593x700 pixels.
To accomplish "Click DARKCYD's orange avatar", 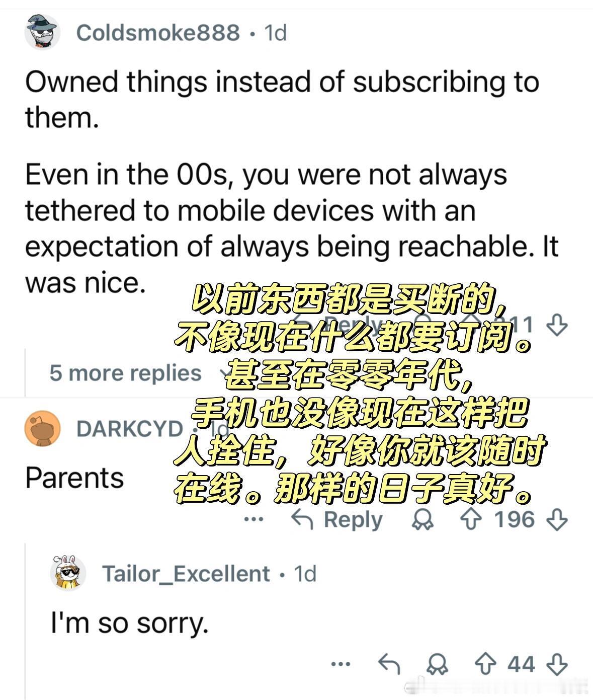I will coord(43,429).
